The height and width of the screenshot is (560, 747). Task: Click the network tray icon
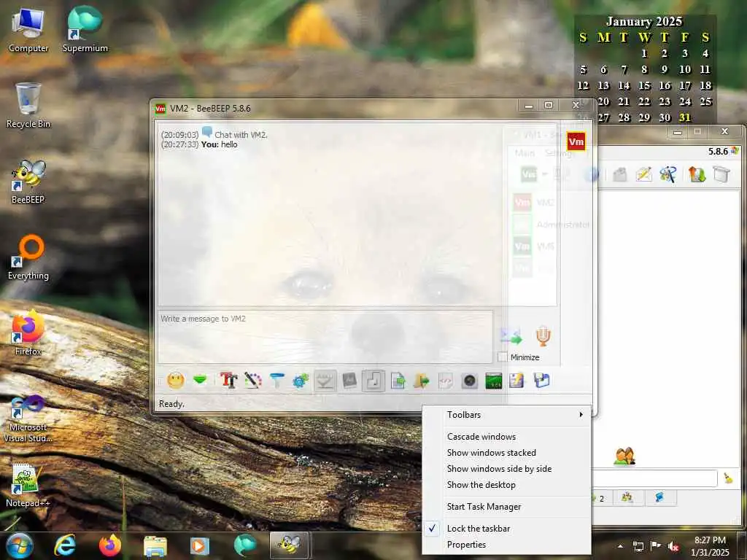[638, 546]
